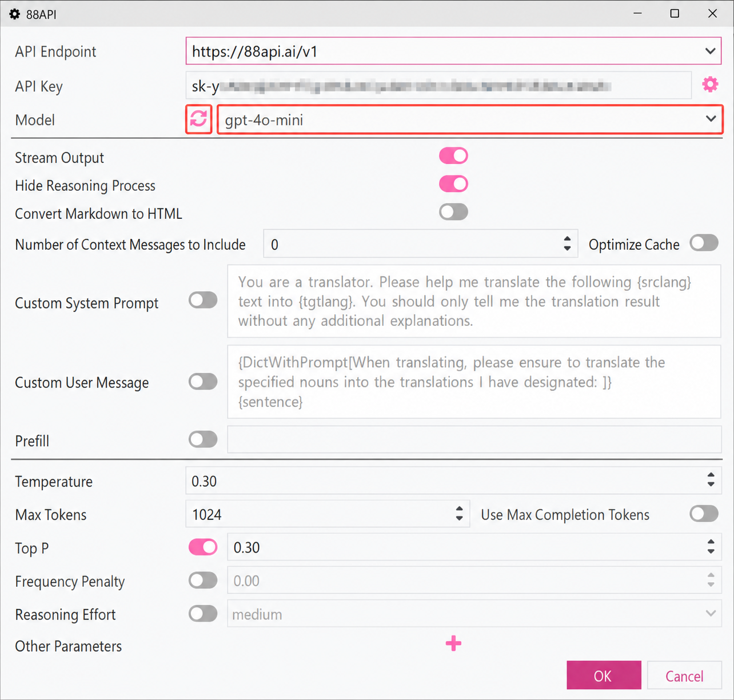Enable Convert Markdown to HTML

click(453, 212)
